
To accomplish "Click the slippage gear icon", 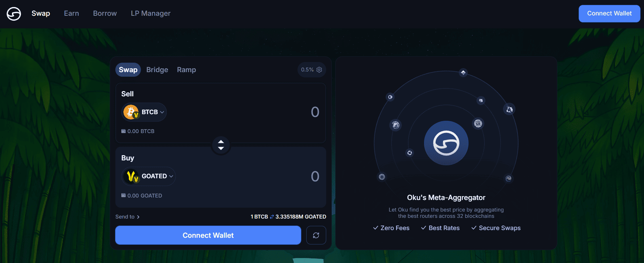I will click(x=319, y=70).
